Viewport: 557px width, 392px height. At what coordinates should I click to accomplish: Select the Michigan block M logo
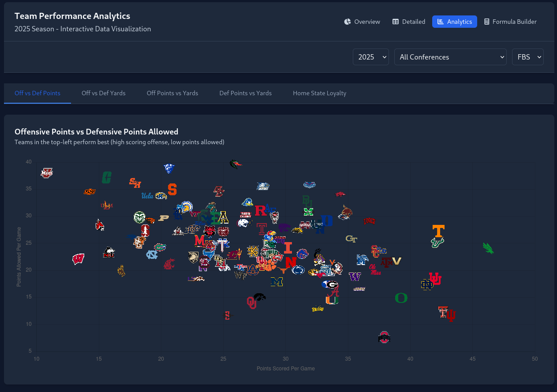pyautogui.click(x=277, y=282)
